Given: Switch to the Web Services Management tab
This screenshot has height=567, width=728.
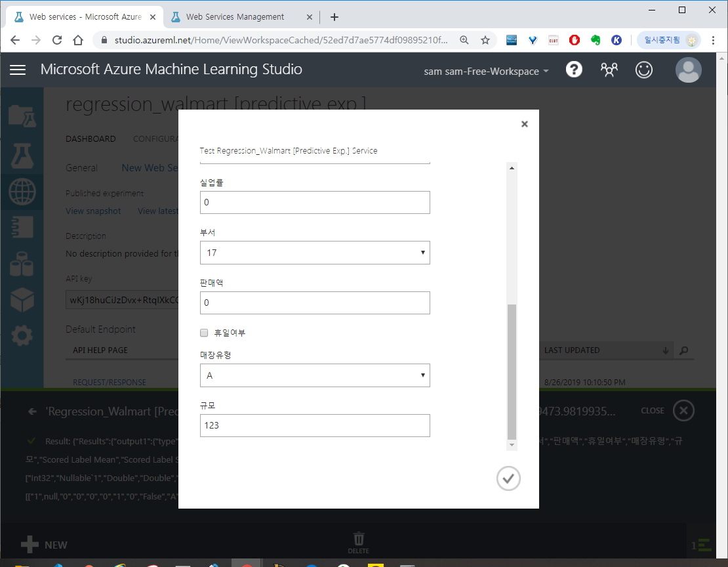Looking at the screenshot, I should tap(235, 16).
